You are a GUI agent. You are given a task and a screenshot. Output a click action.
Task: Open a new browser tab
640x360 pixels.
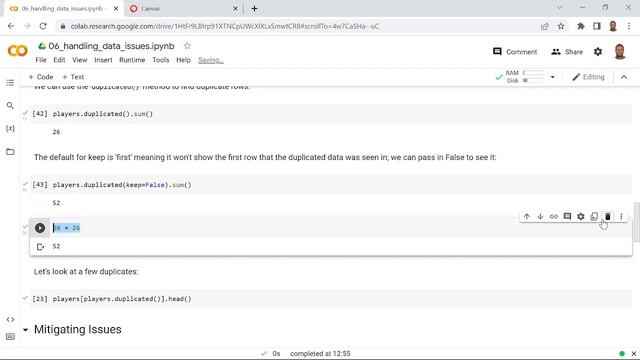point(254,8)
